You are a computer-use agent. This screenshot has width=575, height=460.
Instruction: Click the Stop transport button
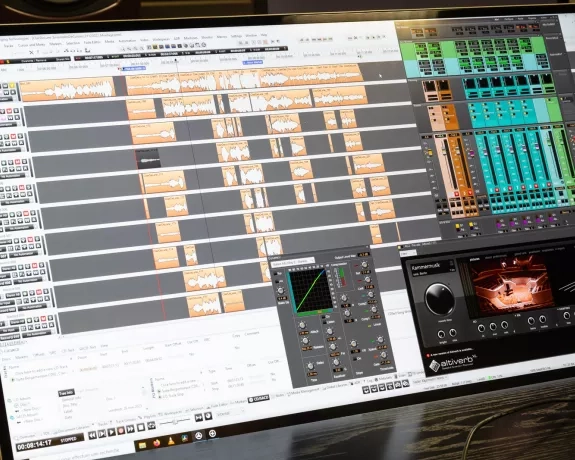pos(141,427)
